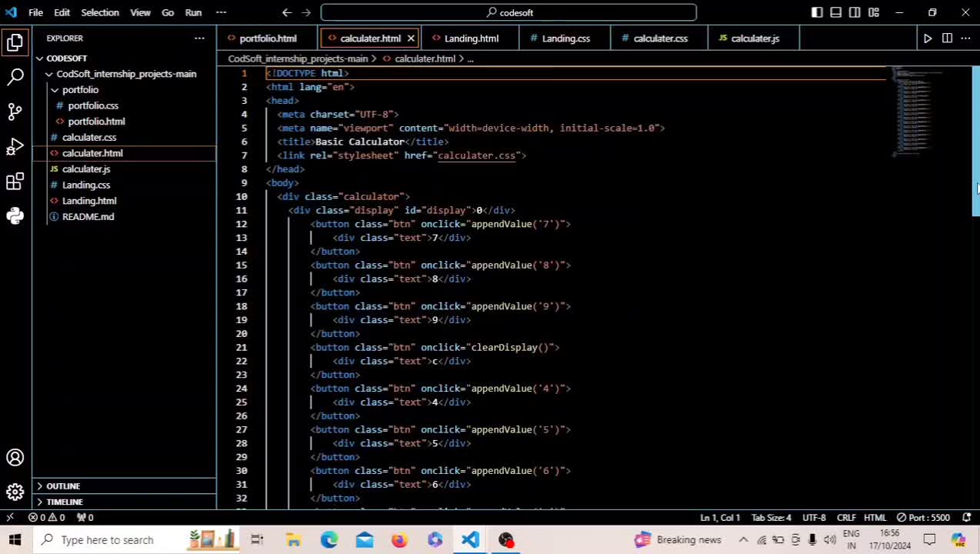980x554 pixels.
Task: Expand the TIMELINE section
Action: coord(123,502)
